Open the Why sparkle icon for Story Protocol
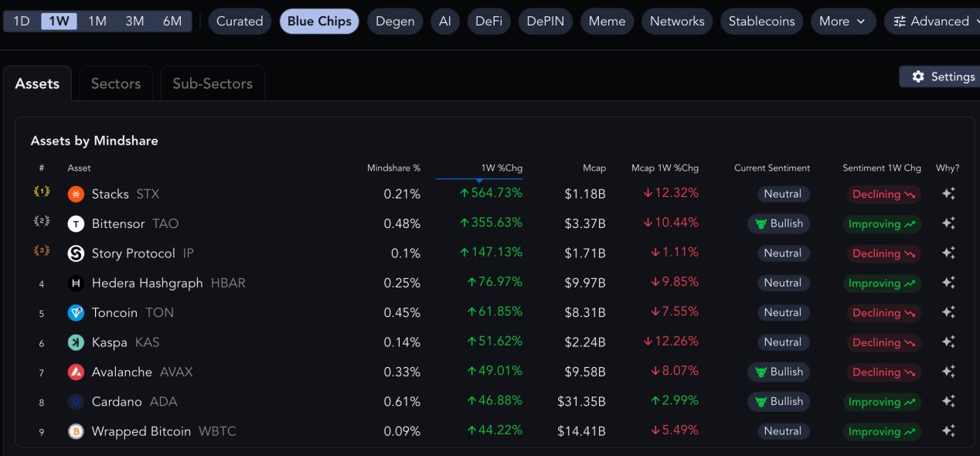This screenshot has width=980, height=456. [x=948, y=254]
